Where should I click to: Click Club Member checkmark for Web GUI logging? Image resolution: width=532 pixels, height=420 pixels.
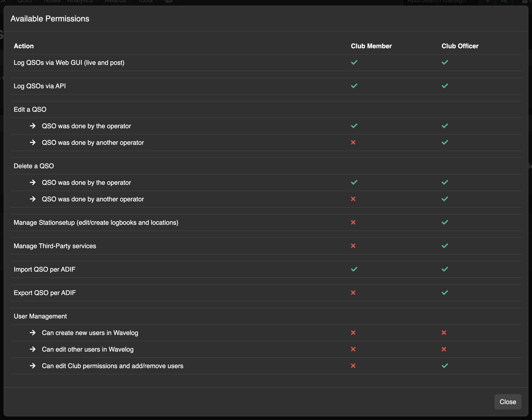click(354, 62)
